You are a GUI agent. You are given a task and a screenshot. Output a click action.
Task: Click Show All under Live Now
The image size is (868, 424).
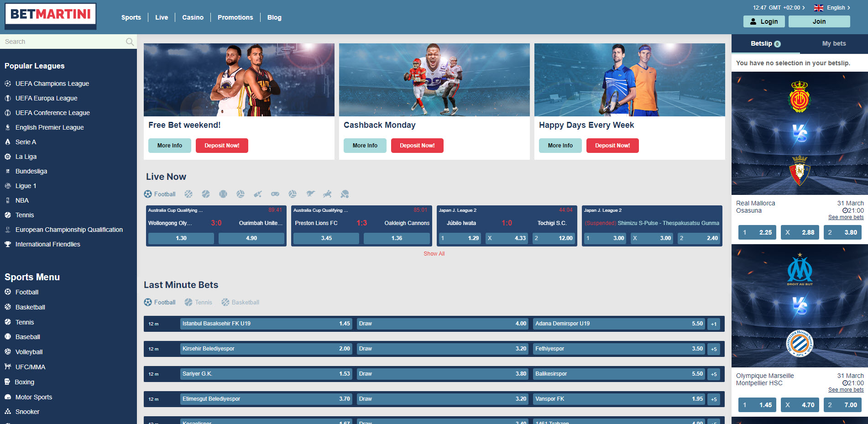[x=434, y=254]
